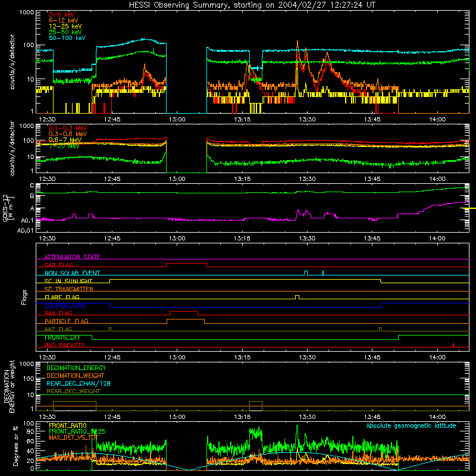Click the FRONT_RATIO legend label
The image size is (476, 476).
pos(68,425)
